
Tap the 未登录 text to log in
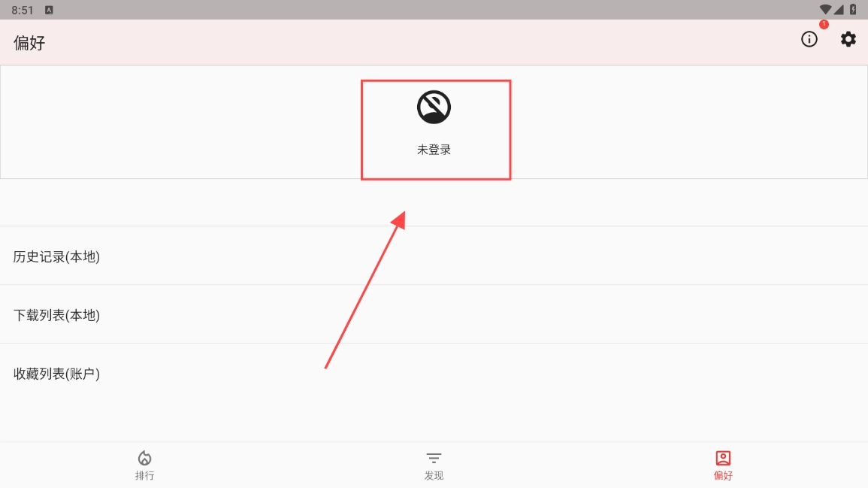click(434, 150)
